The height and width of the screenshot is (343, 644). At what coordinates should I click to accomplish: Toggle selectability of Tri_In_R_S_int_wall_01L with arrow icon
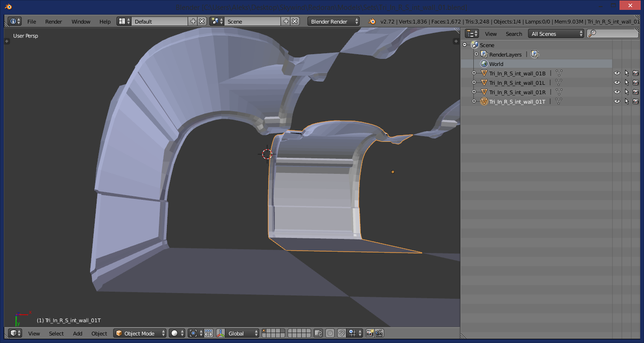[x=627, y=82]
